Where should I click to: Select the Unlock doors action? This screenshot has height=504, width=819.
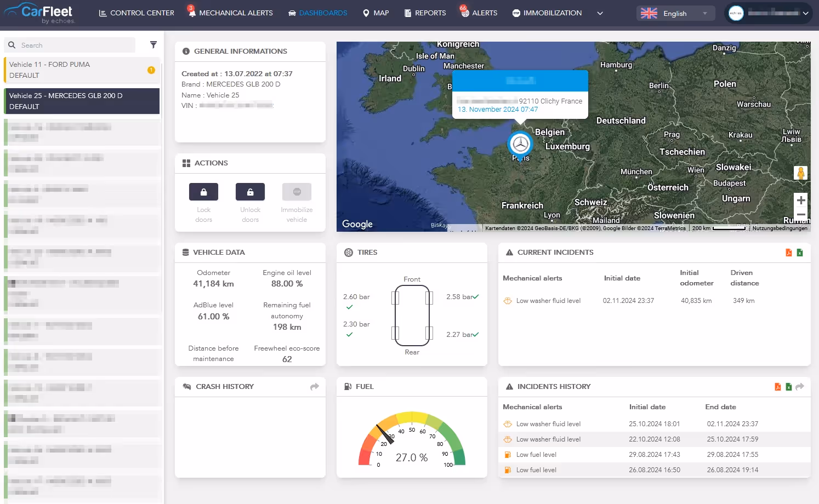point(250,192)
